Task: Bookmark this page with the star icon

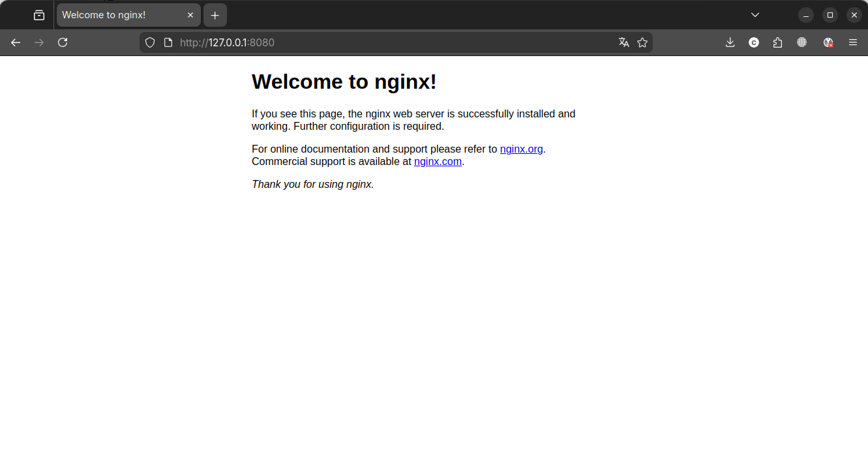Action: [x=642, y=42]
